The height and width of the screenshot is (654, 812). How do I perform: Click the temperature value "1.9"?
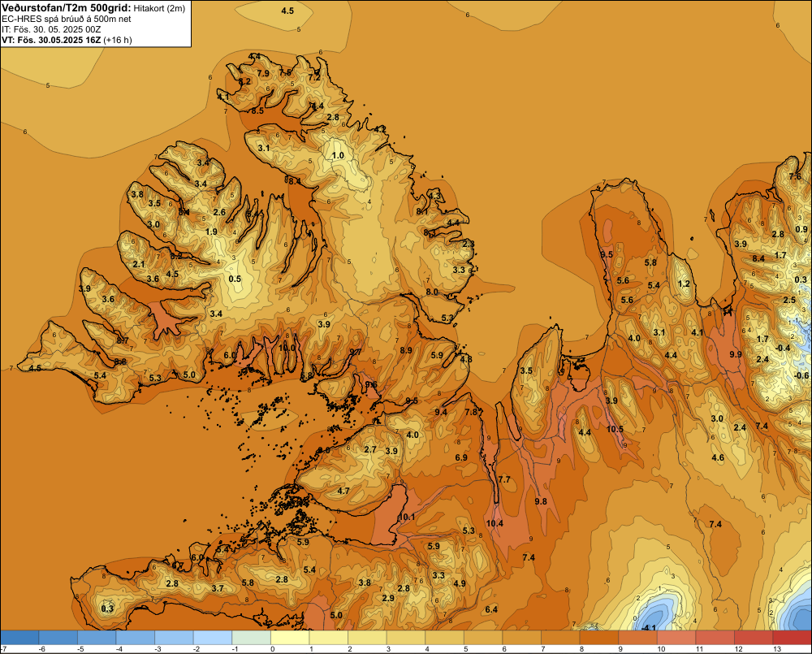[x=211, y=232]
